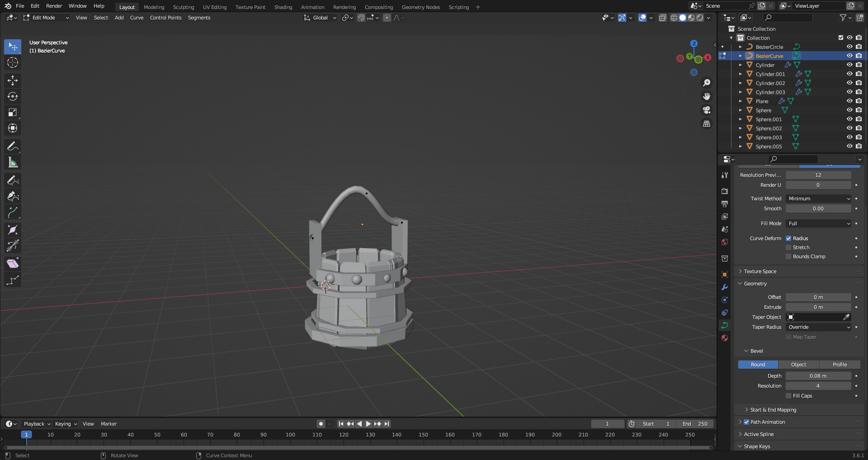The height and width of the screenshot is (460, 868).
Task: Select the Move tool
Action: [x=12, y=80]
